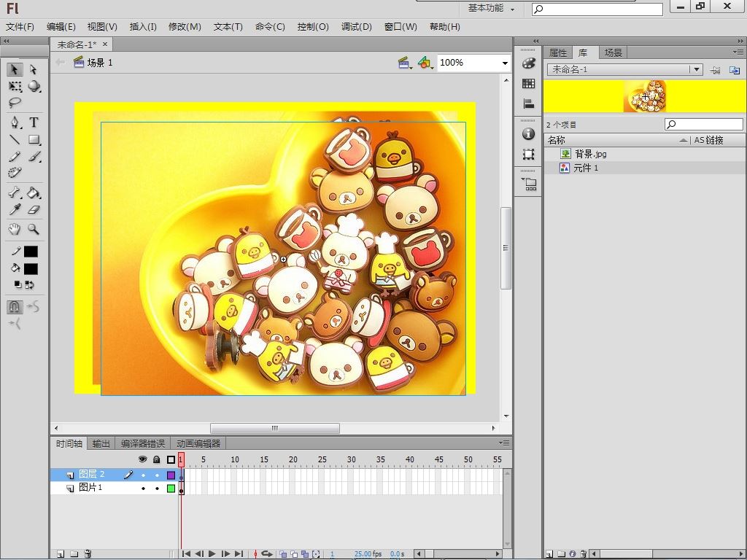Open the Swatches grid panel icon
747x560 pixels.
528,83
